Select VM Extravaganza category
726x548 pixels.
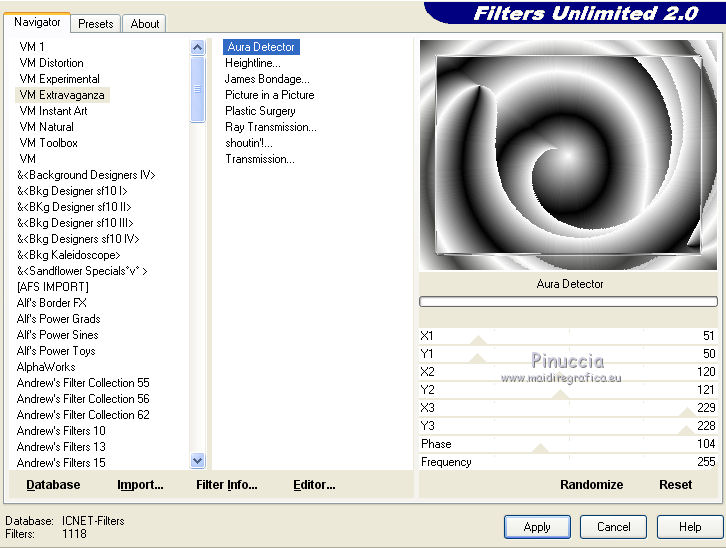point(62,95)
